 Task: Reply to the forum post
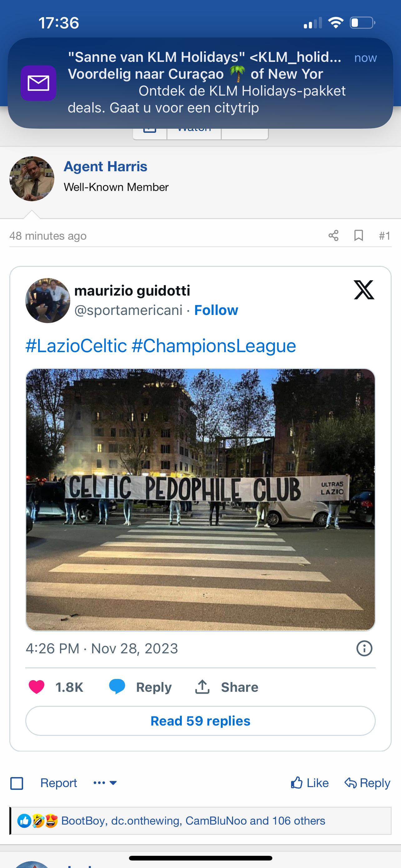pyautogui.click(x=367, y=783)
